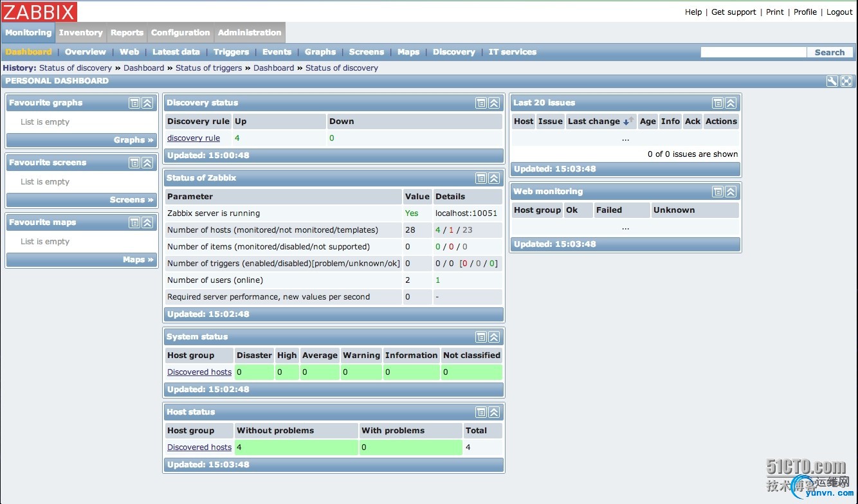Open the Last 20 issues widget menu icon

coord(718,103)
